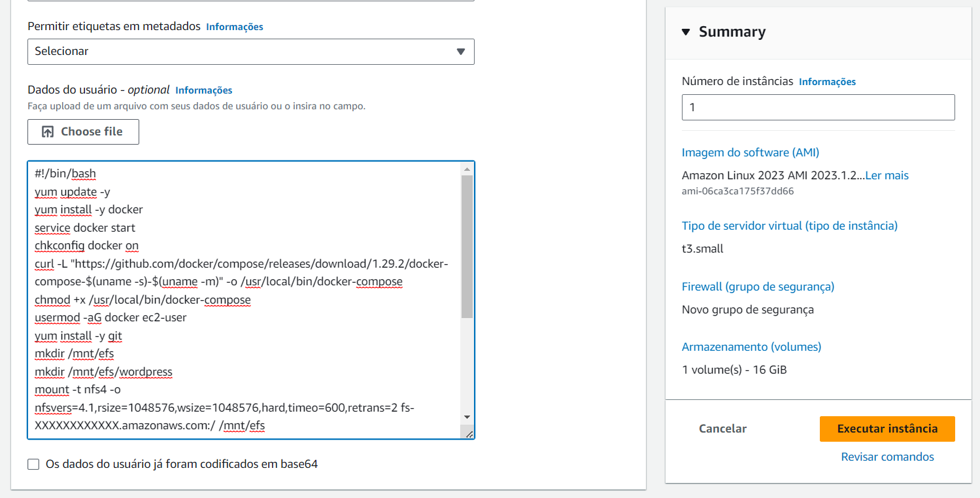Viewport: 980px width, 498px height.
Task: Select the Número de instâncias input field
Action: 818,107
